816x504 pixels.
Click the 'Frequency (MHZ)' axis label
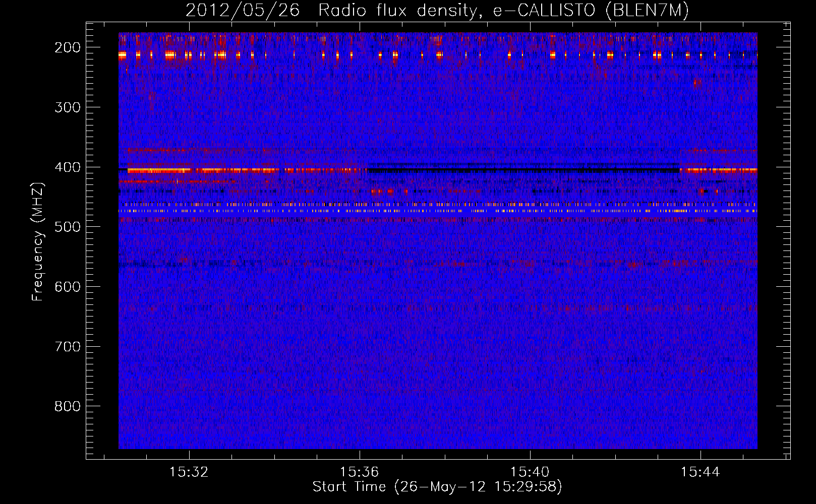(38, 242)
